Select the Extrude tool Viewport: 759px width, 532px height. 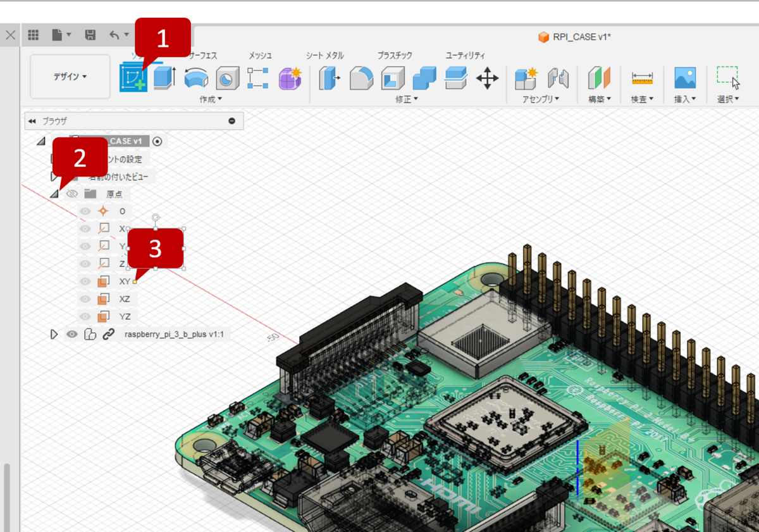166,78
